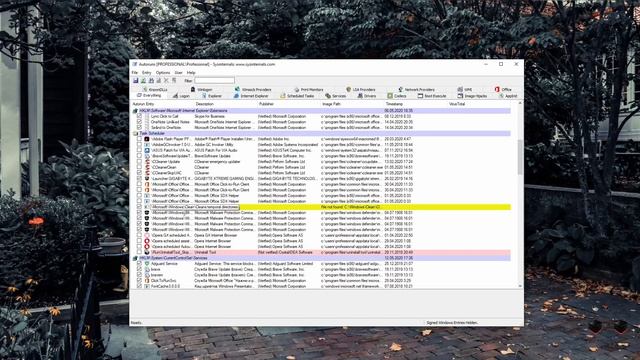Screen dimensions: 640x360
Task: Switch to the Services tab
Action: [336, 96]
